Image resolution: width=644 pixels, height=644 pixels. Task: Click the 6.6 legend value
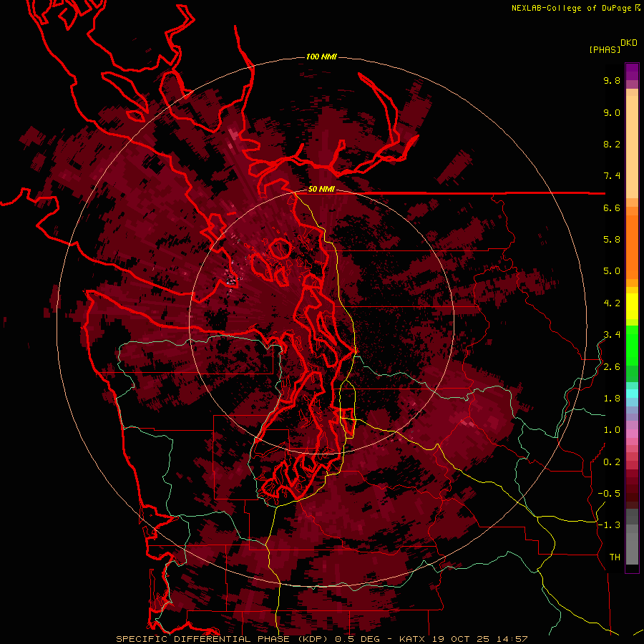point(612,208)
